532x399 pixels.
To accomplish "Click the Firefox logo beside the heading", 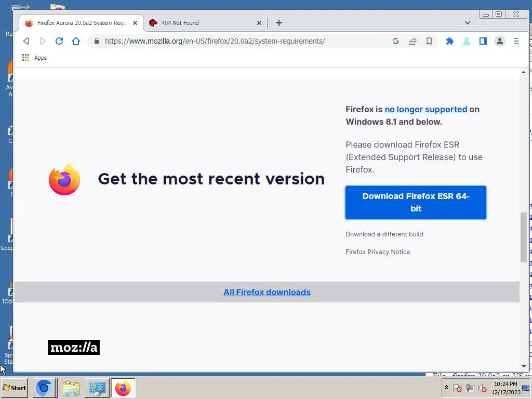I will (x=64, y=179).
